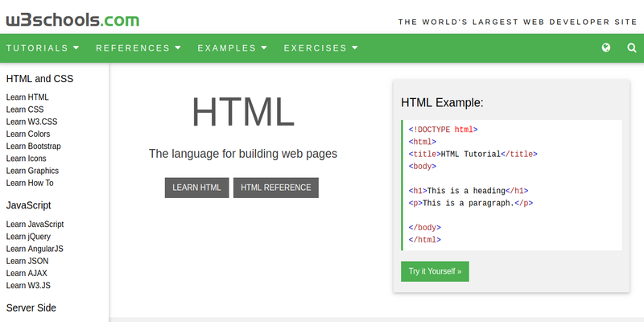The width and height of the screenshot is (644, 322).
Task: Click the closing /body tag code line
Action: [x=425, y=228]
